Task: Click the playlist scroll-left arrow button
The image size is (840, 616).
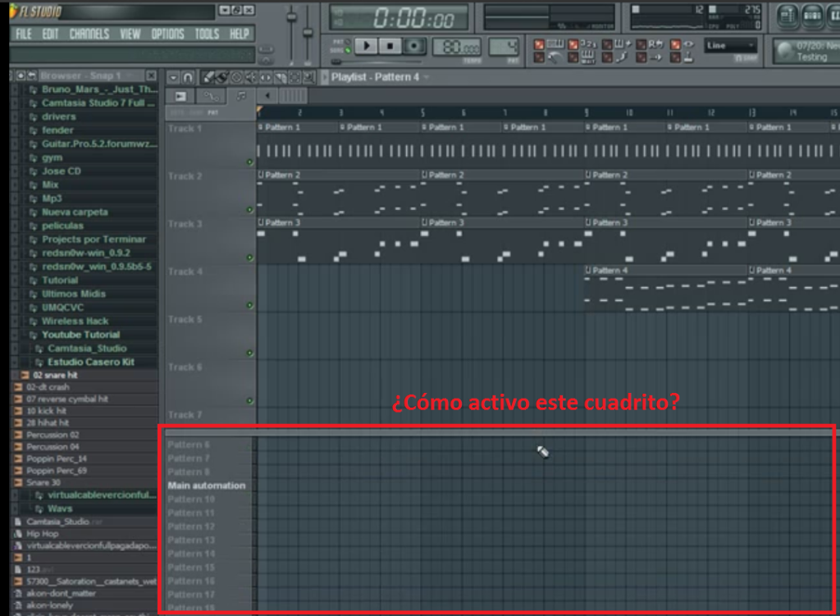Action: pyautogui.click(x=267, y=96)
